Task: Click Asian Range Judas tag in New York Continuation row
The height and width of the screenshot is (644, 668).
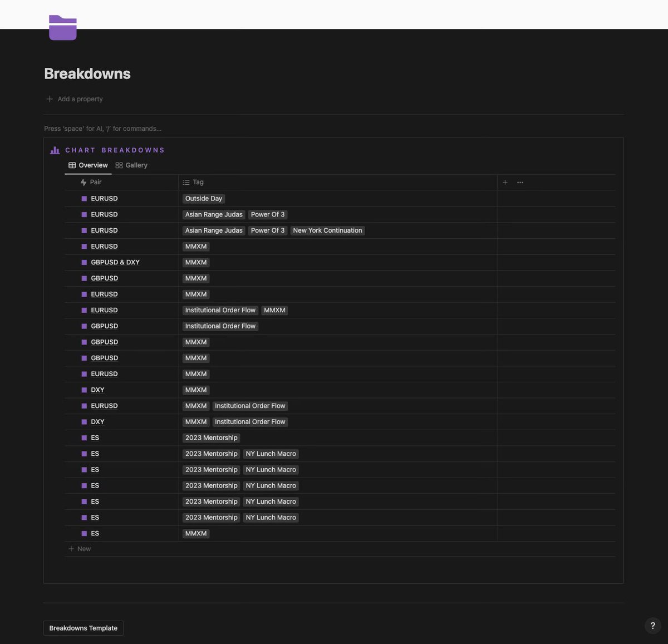Action: pos(214,230)
